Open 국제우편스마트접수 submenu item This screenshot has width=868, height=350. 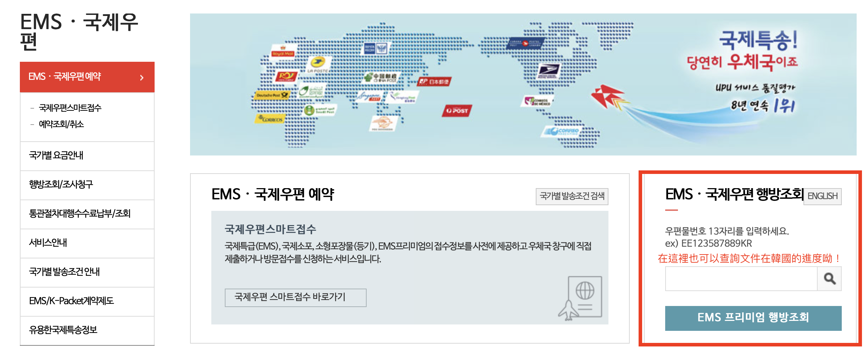click(70, 108)
